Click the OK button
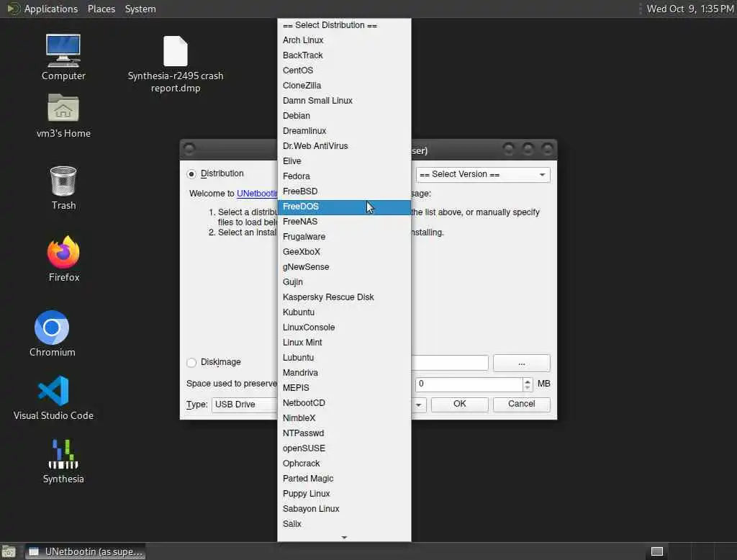Viewport: 737px width, 560px height. (459, 405)
